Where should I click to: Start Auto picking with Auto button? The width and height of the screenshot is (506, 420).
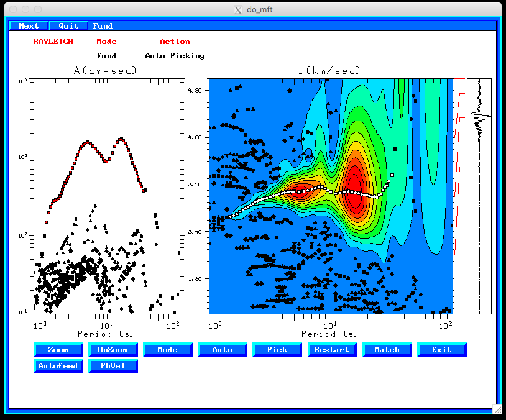tap(223, 350)
